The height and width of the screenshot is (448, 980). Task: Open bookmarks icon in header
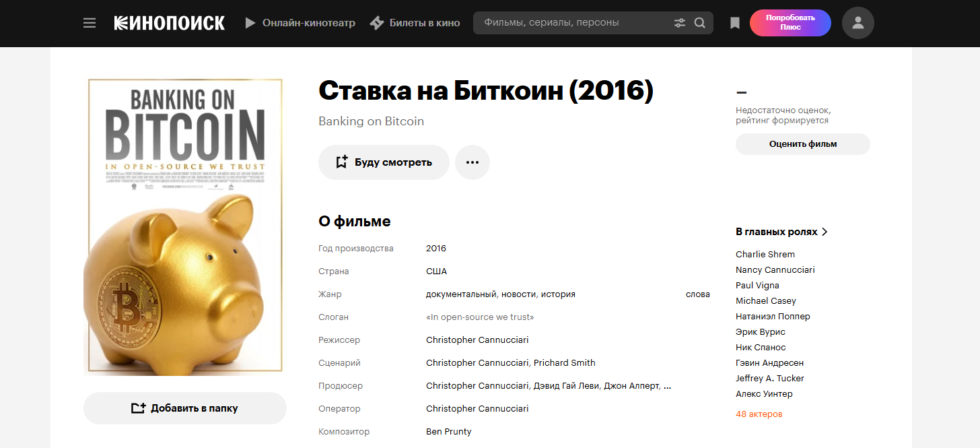(x=735, y=23)
